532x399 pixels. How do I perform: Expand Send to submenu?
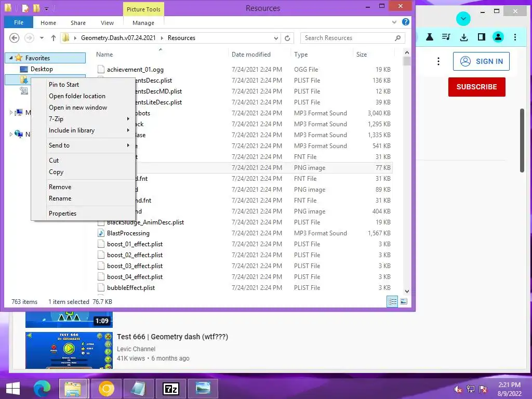pyautogui.click(x=128, y=145)
